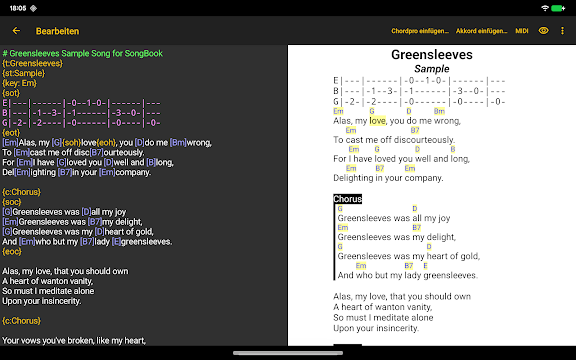
Task: Click editor line 'And [Em]who but my [B7]lady'
Action: pos(87,242)
